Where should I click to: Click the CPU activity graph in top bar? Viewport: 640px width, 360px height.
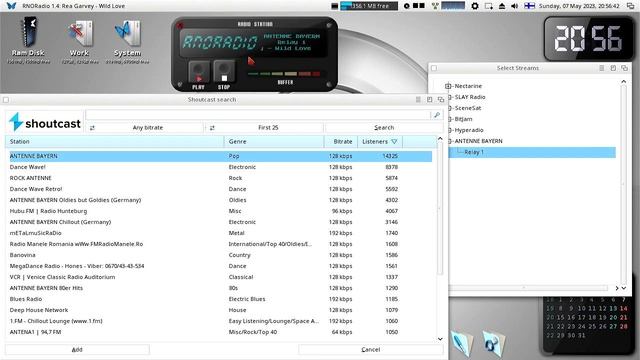[x=453, y=6]
